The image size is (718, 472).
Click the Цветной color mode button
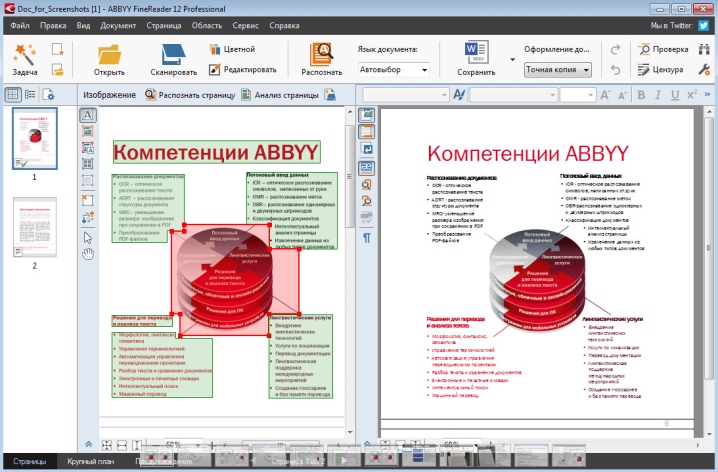232,49
